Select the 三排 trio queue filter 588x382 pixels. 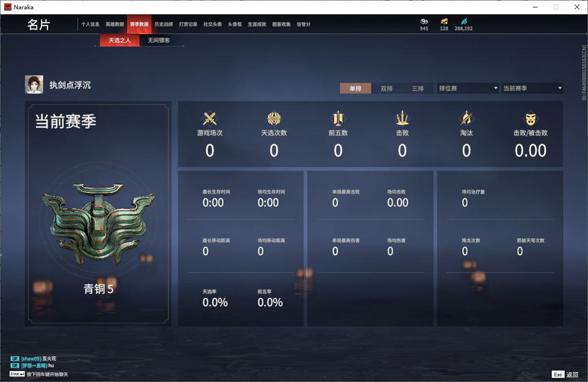(418, 89)
